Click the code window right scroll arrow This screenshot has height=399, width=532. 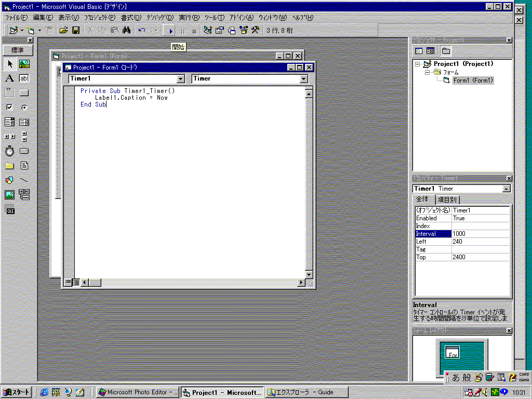coord(301,282)
